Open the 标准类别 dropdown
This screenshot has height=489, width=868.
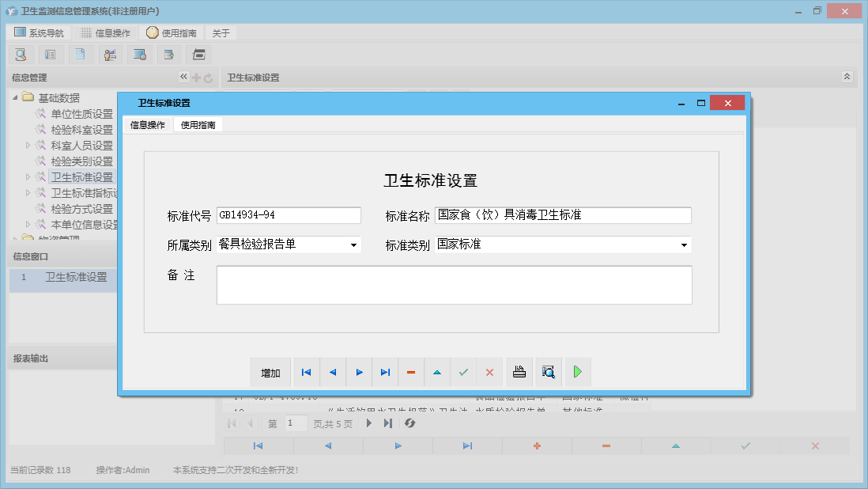683,245
